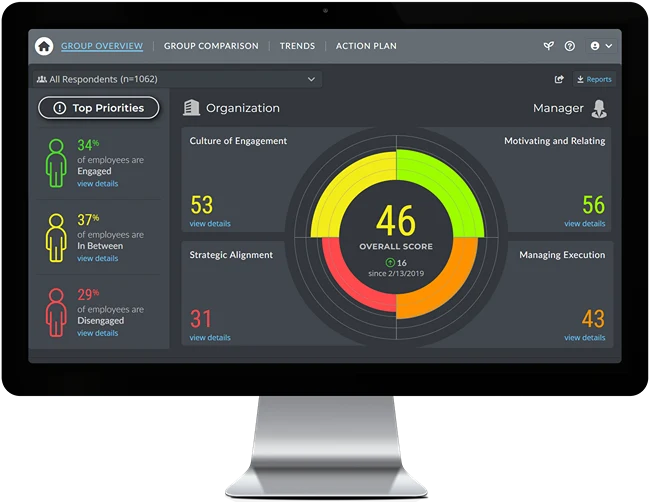650x502 pixels.
Task: Switch to the Group Comparison tab
Action: [211, 46]
